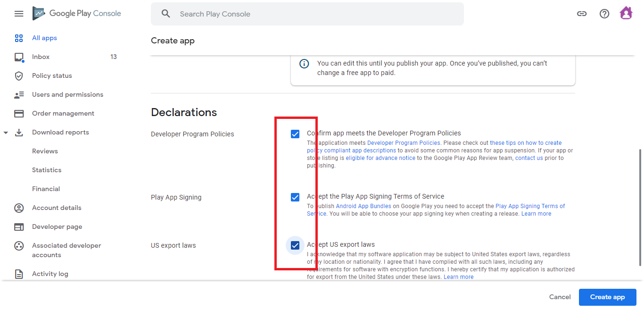Viewport: 644px width, 310px height.
Task: Select Statistics under Download reports
Action: click(47, 170)
